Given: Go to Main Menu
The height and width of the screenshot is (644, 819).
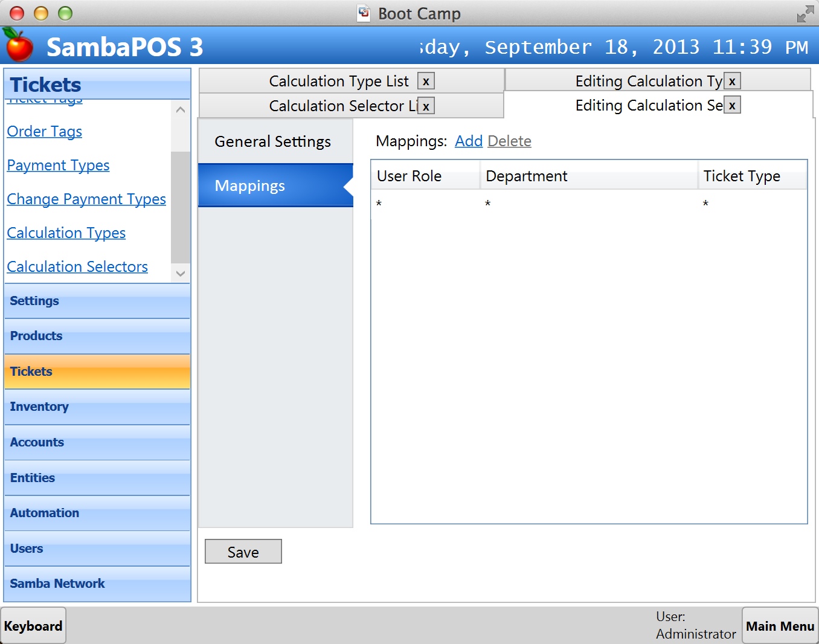Looking at the screenshot, I should tap(780, 626).
